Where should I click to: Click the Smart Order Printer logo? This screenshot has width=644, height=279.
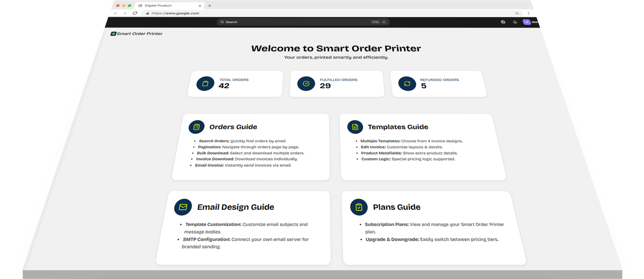(137, 34)
